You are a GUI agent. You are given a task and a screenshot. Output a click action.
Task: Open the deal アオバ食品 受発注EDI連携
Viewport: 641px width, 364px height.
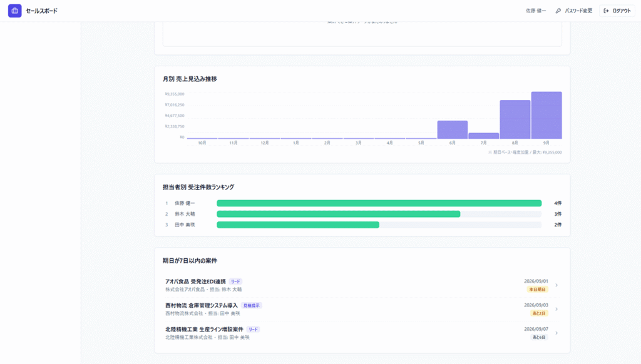(x=195, y=281)
